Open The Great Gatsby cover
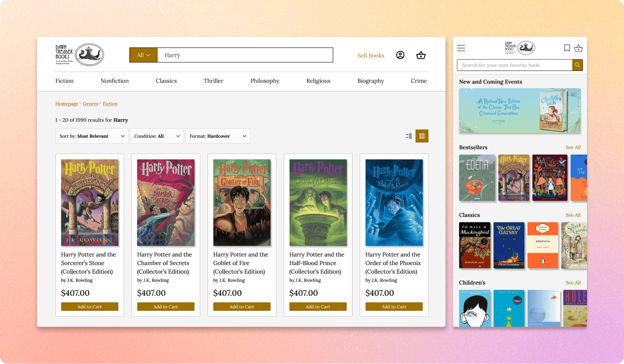This screenshot has width=624, height=364. pyautogui.click(x=509, y=245)
